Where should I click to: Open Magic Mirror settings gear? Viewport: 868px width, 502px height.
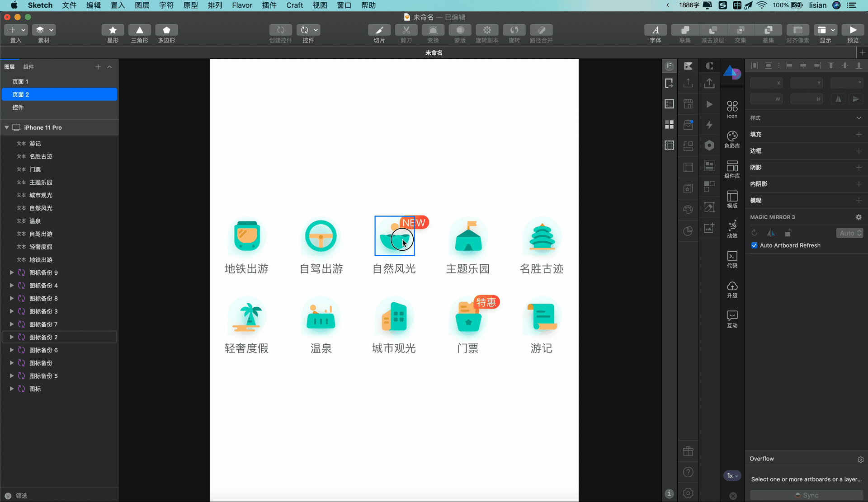tap(859, 217)
